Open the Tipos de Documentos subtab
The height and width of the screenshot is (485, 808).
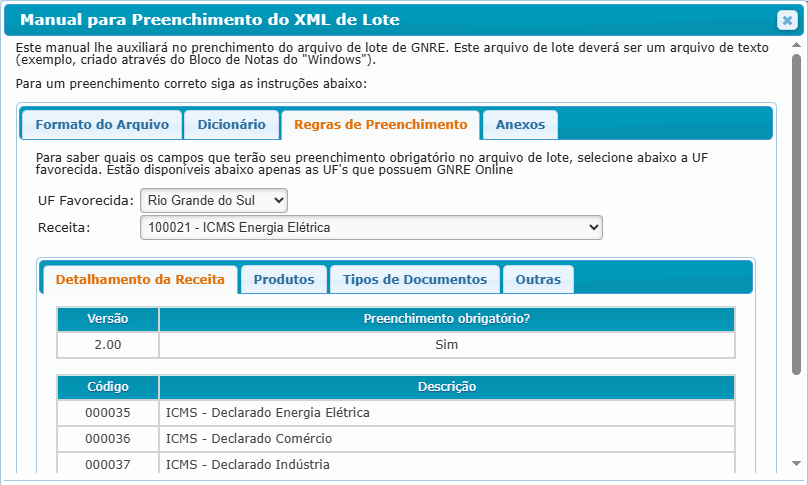coord(414,280)
